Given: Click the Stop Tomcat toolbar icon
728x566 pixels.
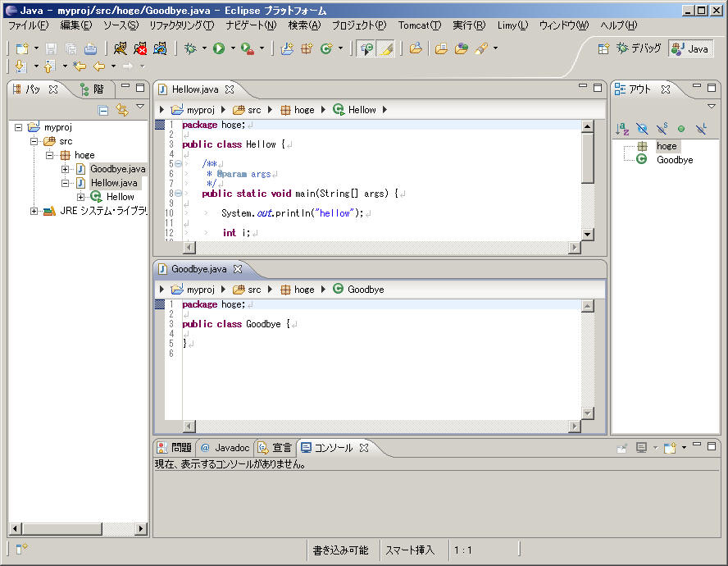Looking at the screenshot, I should tap(140, 48).
